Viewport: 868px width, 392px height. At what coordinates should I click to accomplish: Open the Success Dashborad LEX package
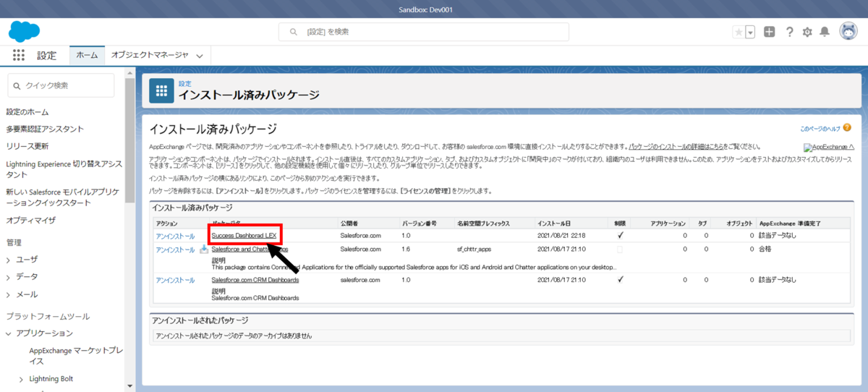pyautogui.click(x=245, y=235)
